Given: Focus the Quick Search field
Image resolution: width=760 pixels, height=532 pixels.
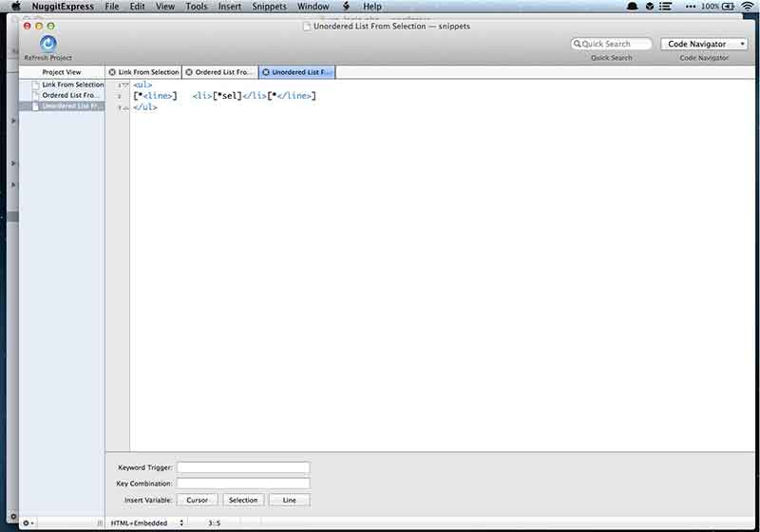Looking at the screenshot, I should pyautogui.click(x=611, y=44).
